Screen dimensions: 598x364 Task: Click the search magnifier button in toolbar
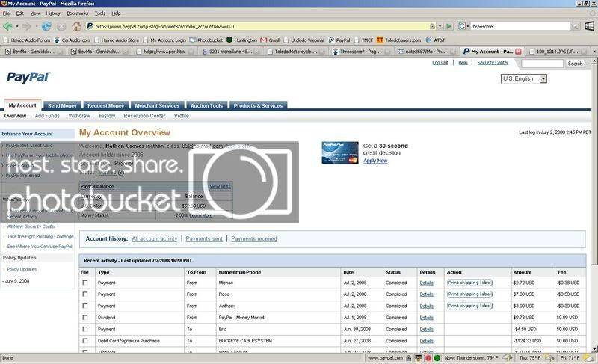(575, 26)
